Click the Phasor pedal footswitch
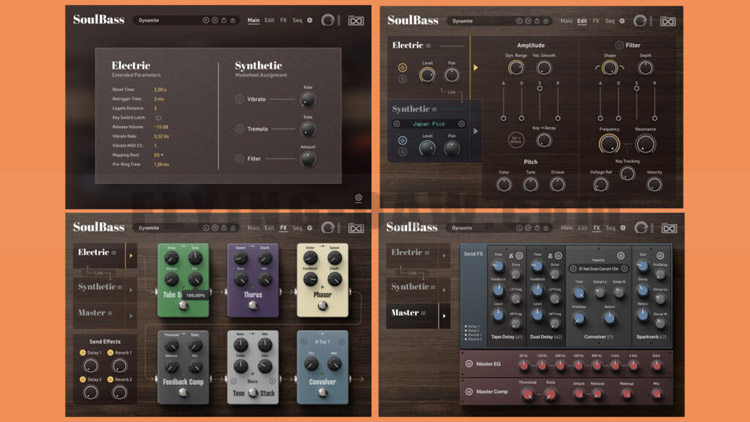750x422 pixels. point(322,305)
